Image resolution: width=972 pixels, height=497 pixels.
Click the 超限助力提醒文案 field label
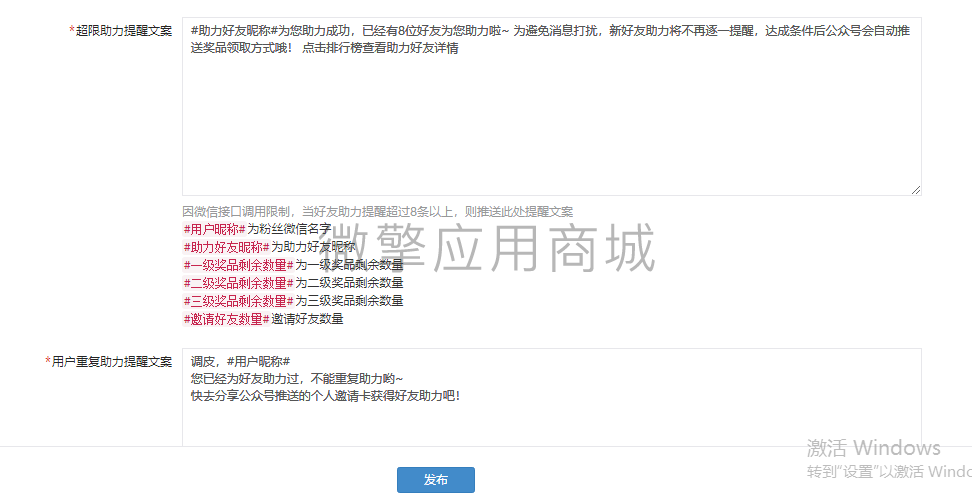click(120, 30)
